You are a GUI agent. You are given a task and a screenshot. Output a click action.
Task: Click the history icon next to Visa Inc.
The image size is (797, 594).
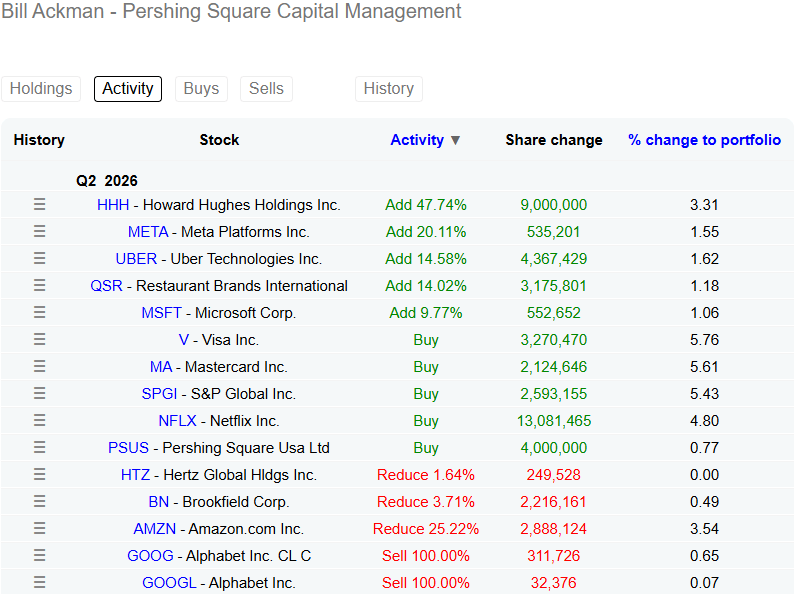[40, 339]
